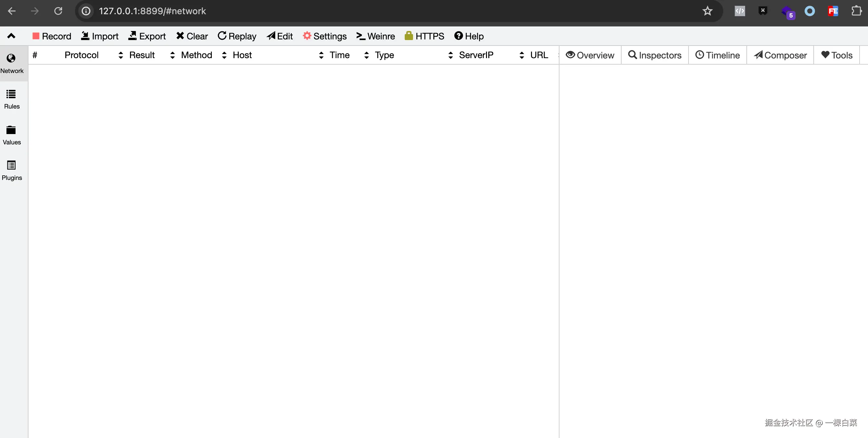Bookmark this page with star icon
Screen dimensions: 868x438
point(707,11)
